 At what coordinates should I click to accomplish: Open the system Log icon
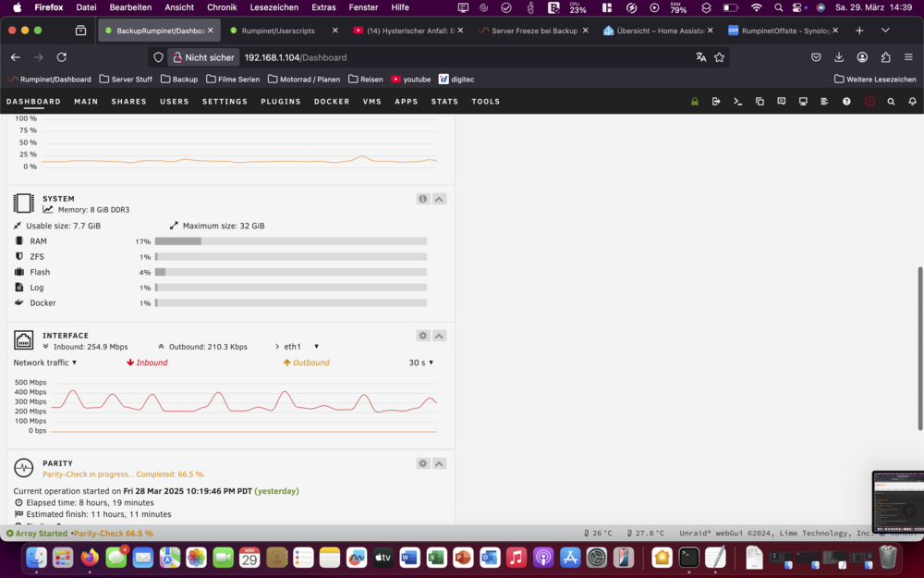(824, 102)
